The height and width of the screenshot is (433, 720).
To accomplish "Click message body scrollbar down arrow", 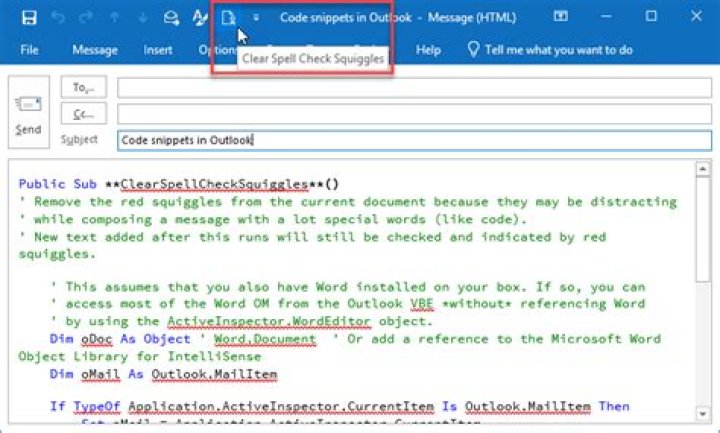I will (703, 413).
